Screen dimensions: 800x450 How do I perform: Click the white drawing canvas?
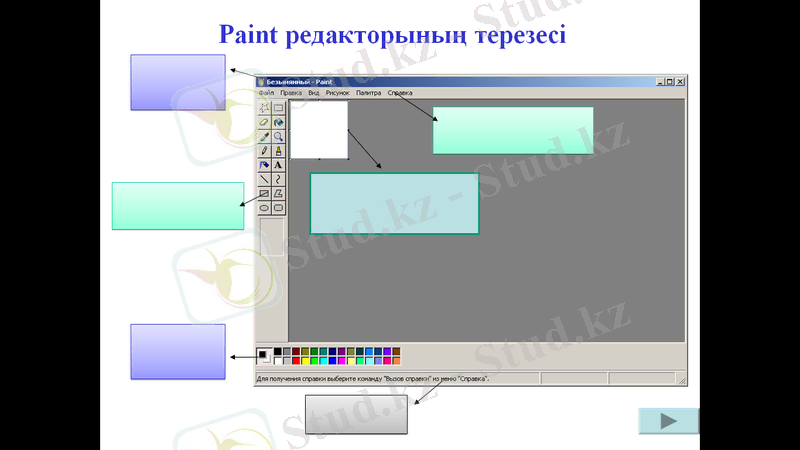click(x=318, y=128)
